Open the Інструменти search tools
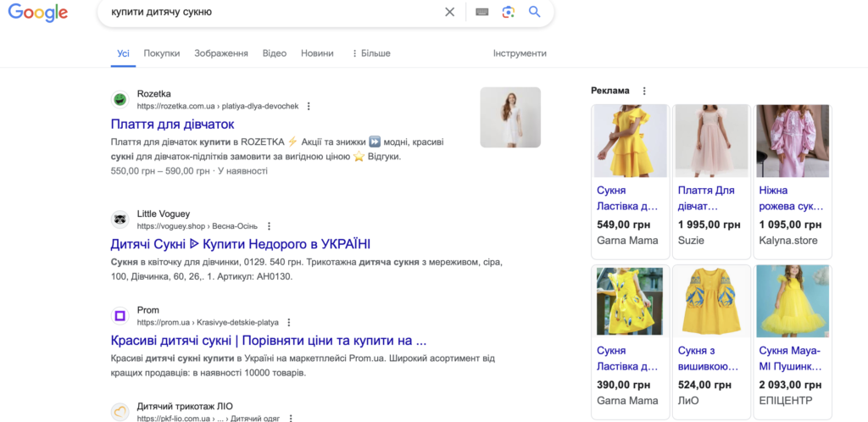The width and height of the screenshot is (868, 422). 520,53
